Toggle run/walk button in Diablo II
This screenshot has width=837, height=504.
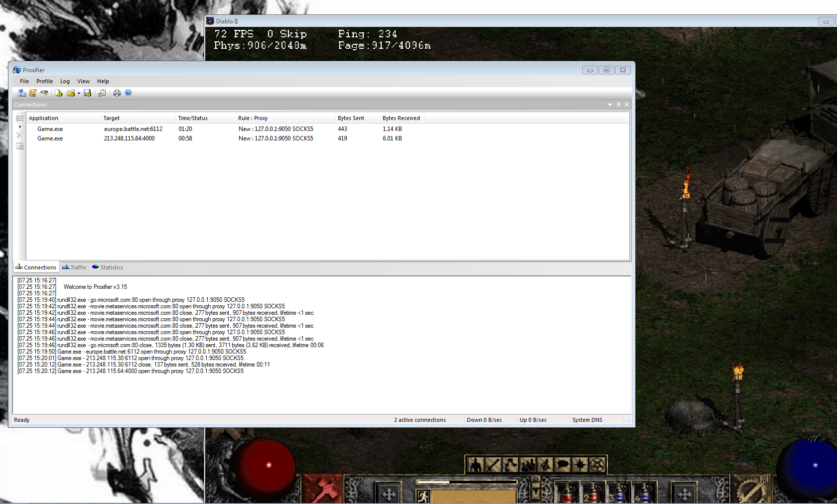[x=423, y=496]
